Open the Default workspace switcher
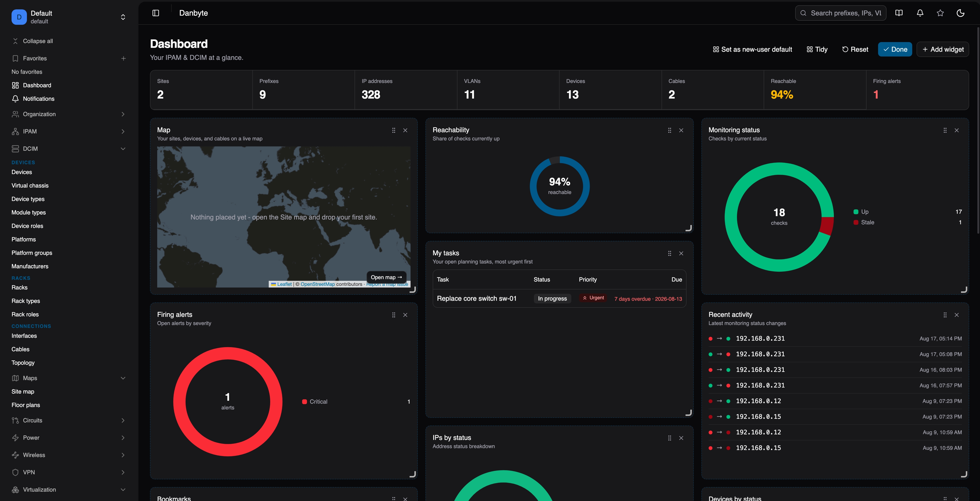 click(x=69, y=17)
